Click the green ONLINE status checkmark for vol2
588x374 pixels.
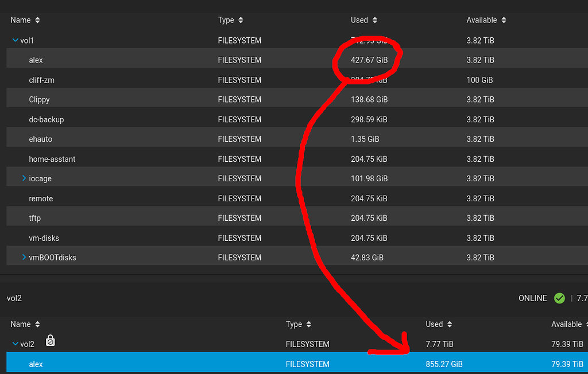pyautogui.click(x=559, y=298)
